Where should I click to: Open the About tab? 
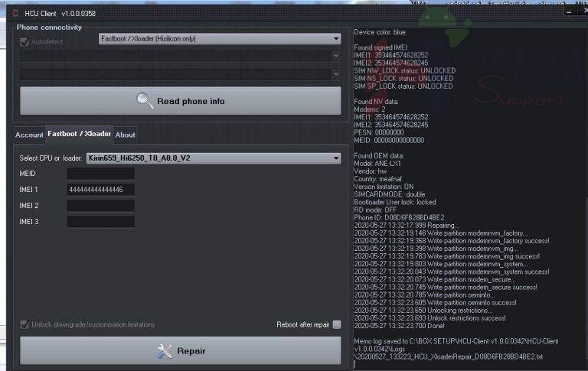[126, 135]
